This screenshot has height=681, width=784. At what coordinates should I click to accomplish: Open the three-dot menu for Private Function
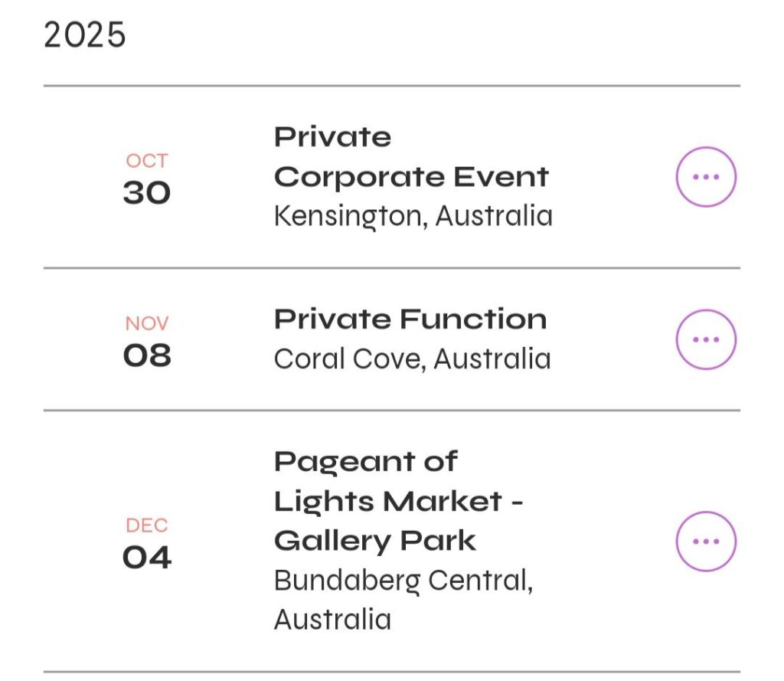705,339
